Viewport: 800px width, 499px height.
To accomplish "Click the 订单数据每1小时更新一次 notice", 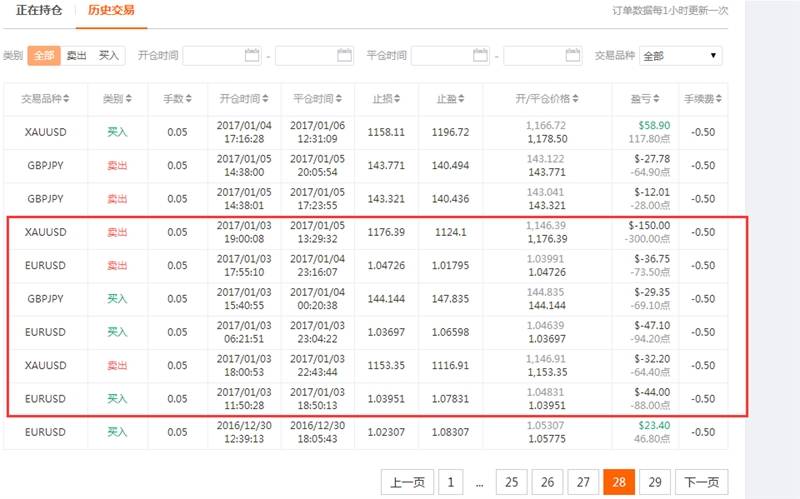I will tap(670, 11).
